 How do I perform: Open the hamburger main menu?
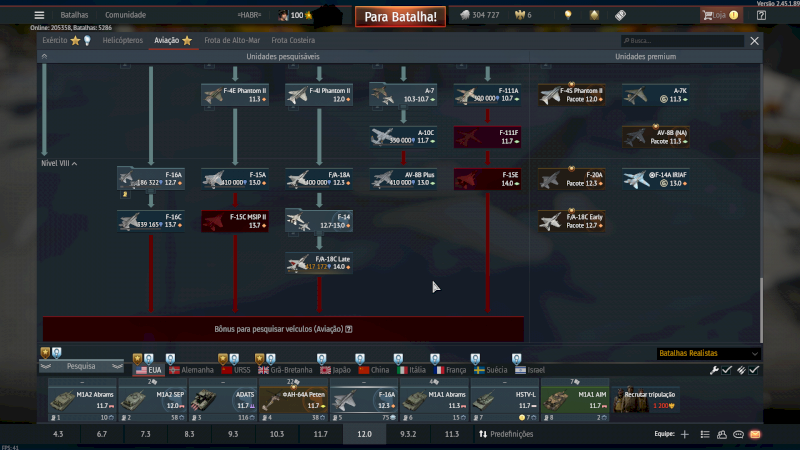coord(39,15)
